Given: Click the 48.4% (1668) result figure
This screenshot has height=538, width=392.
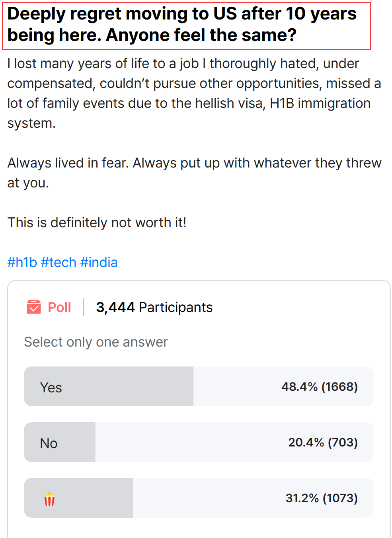Looking at the screenshot, I should [320, 386].
